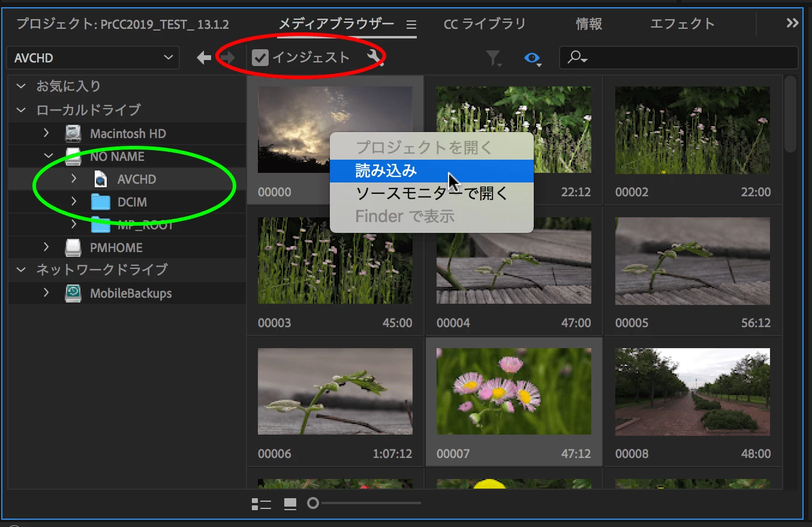Switch to list view

pyautogui.click(x=261, y=504)
